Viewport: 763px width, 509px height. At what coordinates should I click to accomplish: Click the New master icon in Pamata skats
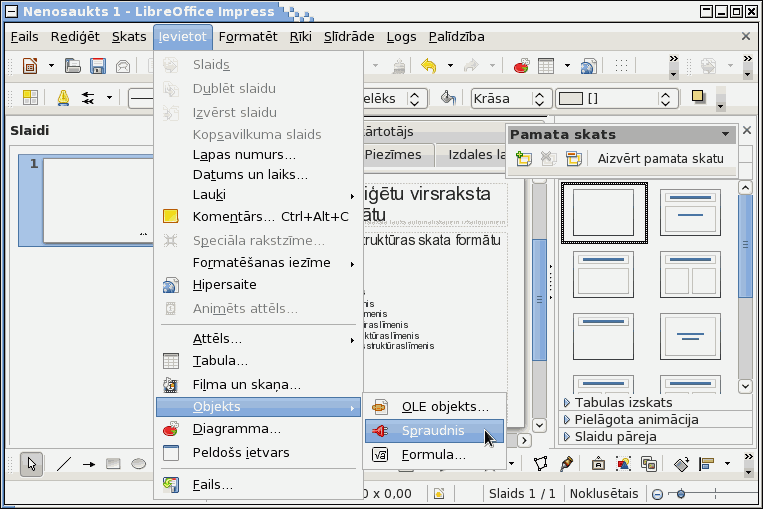point(524,158)
